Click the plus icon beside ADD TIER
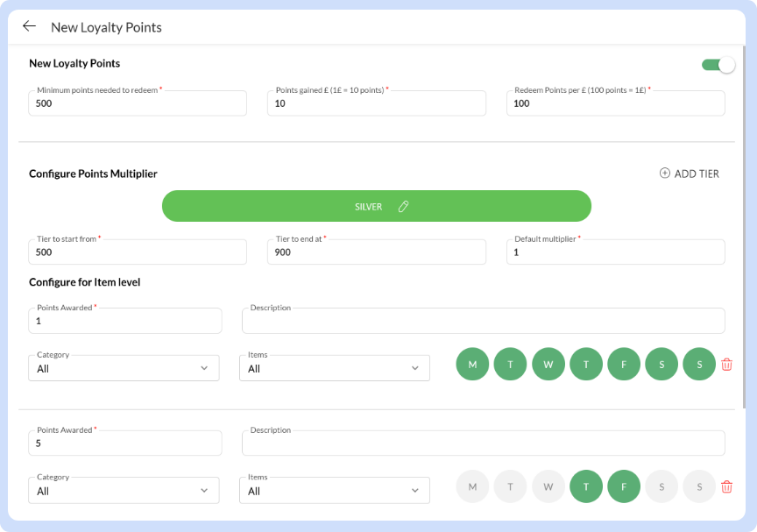This screenshot has height=532, width=757. pos(664,174)
